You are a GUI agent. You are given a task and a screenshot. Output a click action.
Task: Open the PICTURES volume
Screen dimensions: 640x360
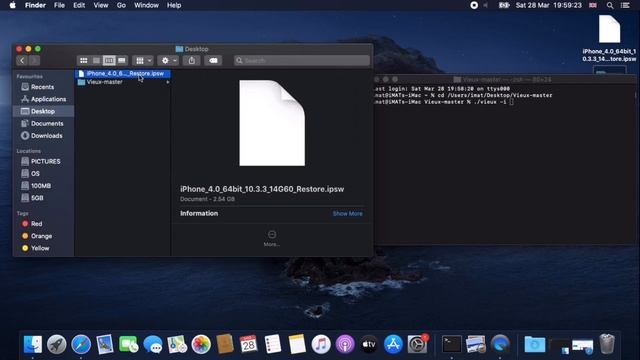(41, 161)
